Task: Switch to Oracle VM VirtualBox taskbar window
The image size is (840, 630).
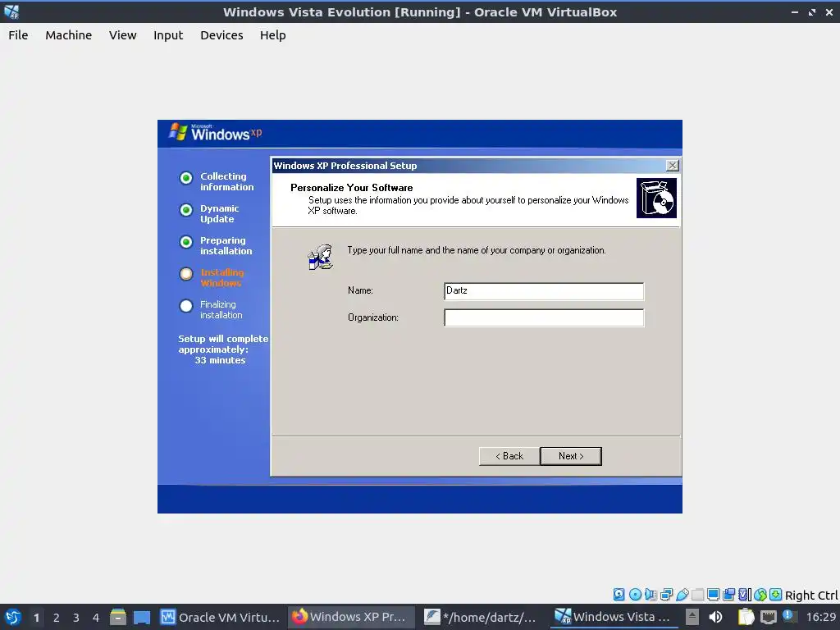Action: (221, 617)
